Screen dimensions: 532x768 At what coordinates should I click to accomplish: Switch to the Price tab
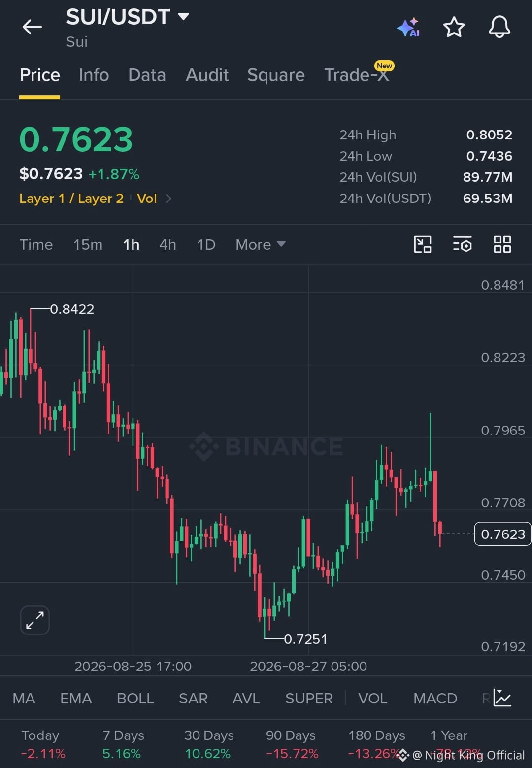coord(40,75)
